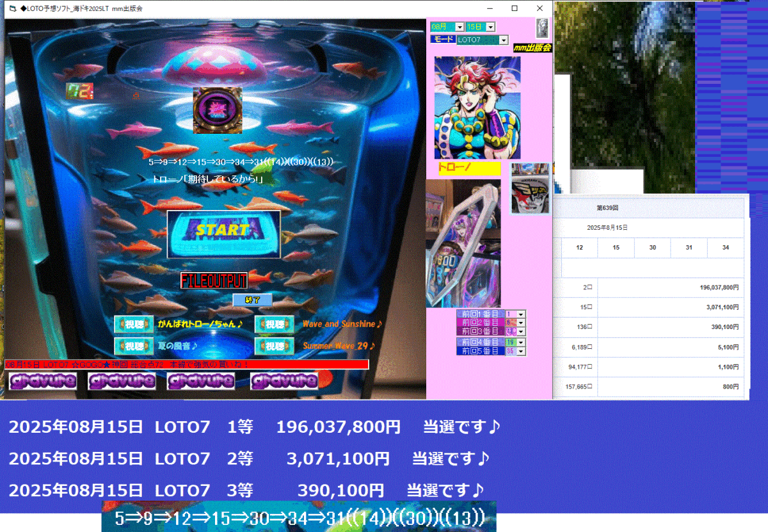The height and width of the screenshot is (532, 768).
Task: Minimize the LOTO予想ソフト window
Action: point(490,9)
